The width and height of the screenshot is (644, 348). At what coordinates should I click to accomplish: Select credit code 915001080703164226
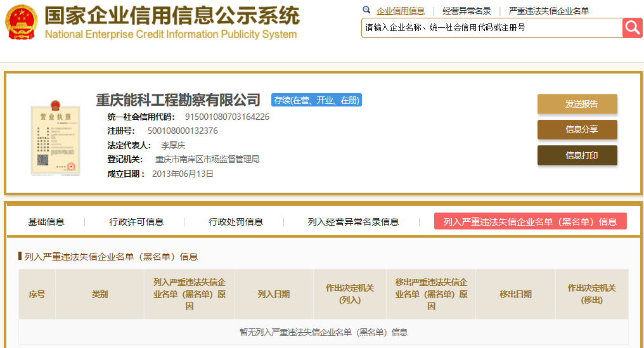pyautogui.click(x=227, y=117)
